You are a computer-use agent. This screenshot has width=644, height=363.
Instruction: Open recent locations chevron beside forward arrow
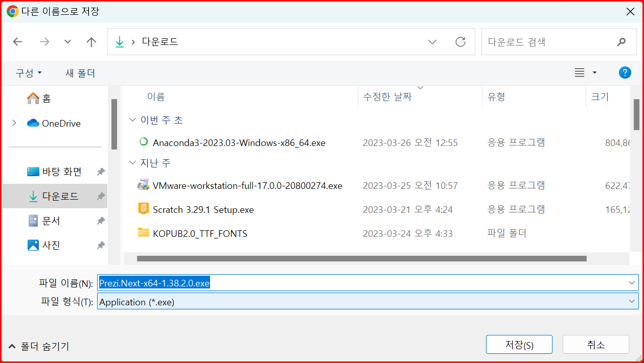(67, 42)
